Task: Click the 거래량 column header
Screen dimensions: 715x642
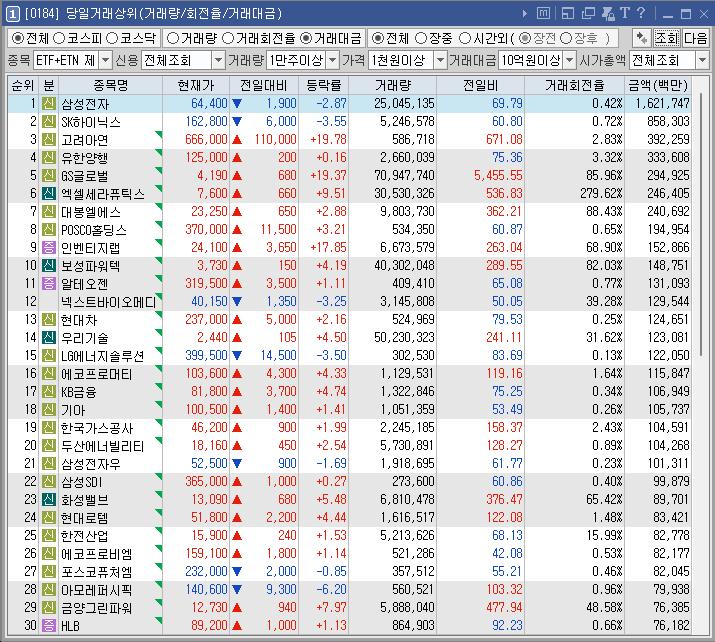Action: (393, 85)
